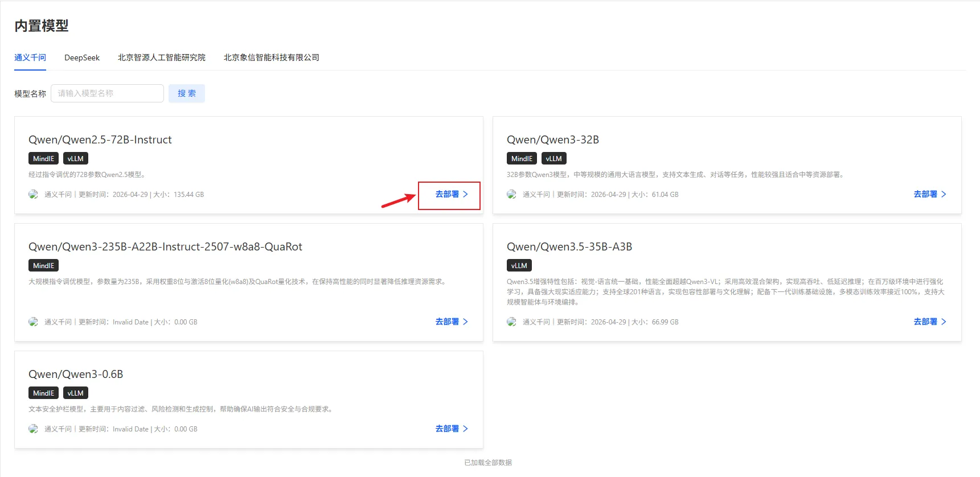Click the 大规模指令调优模型 description text

click(238, 282)
